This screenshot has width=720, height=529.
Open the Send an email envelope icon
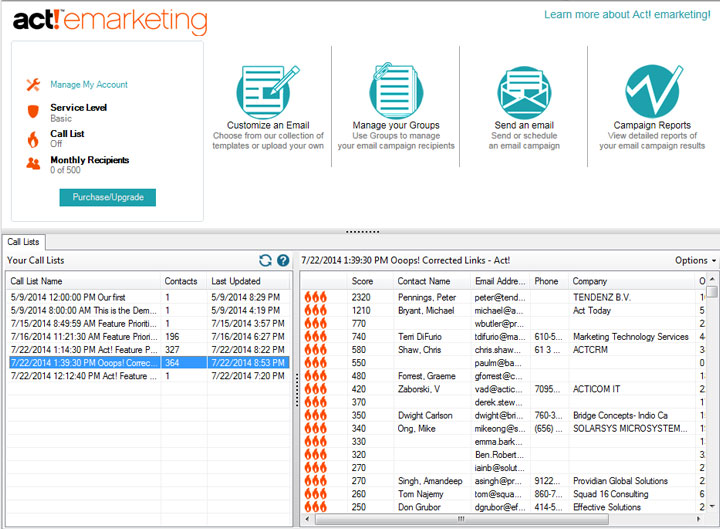[x=524, y=92]
